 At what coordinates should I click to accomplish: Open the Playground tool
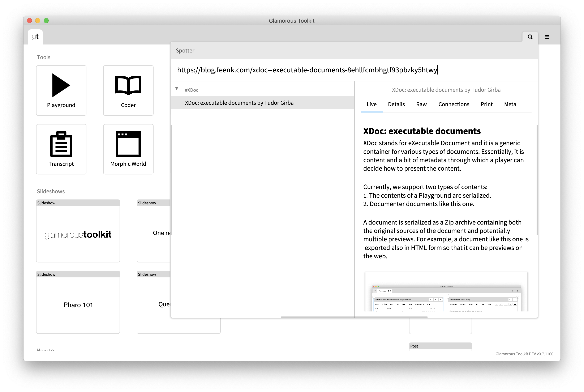tap(61, 90)
